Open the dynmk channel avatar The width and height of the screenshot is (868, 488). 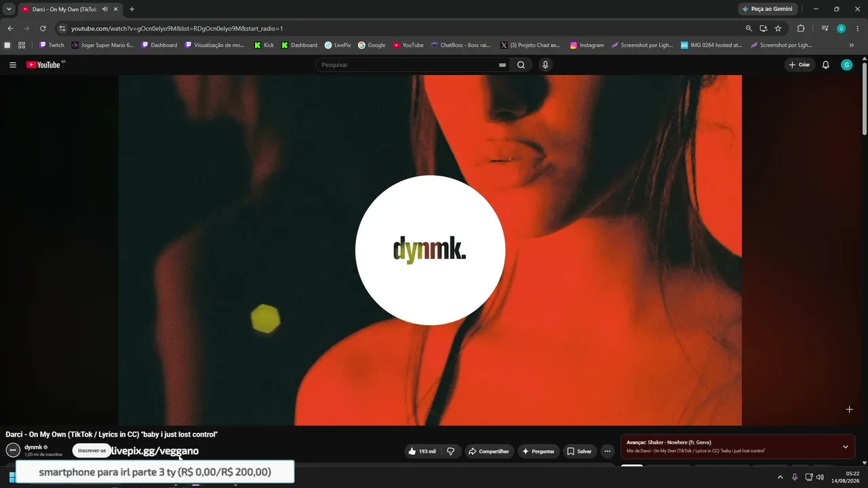pyautogui.click(x=13, y=450)
